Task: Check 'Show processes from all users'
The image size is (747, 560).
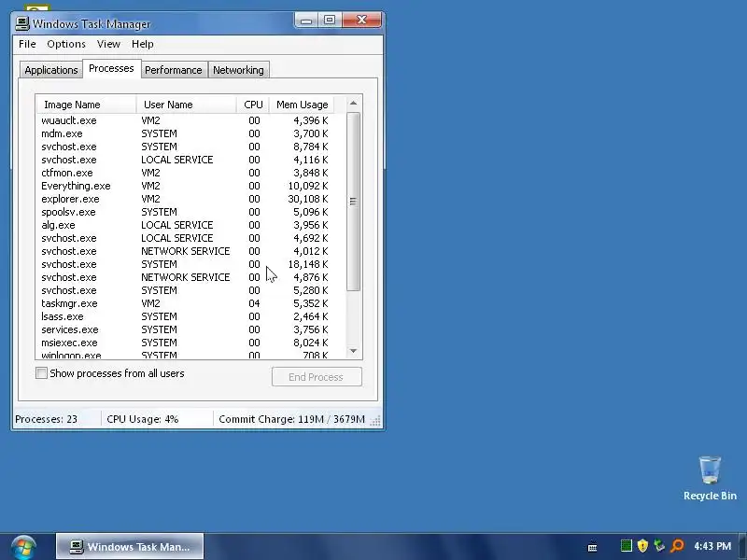Action: point(41,373)
